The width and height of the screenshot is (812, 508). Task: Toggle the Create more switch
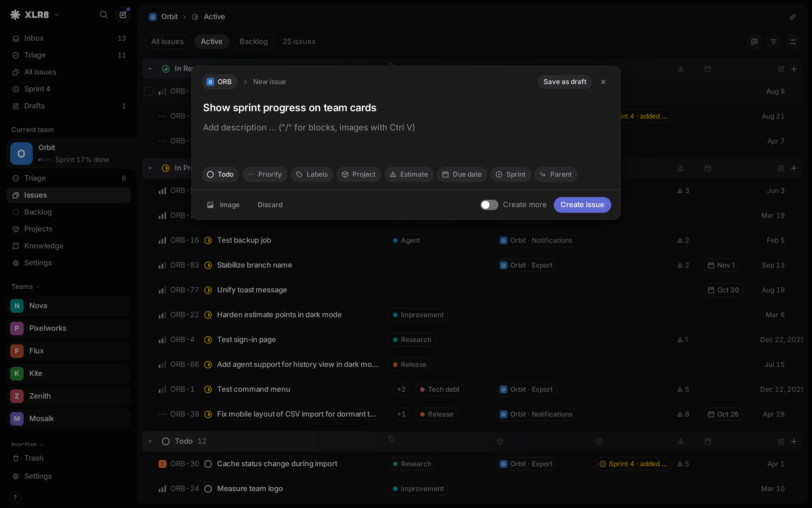(489, 205)
